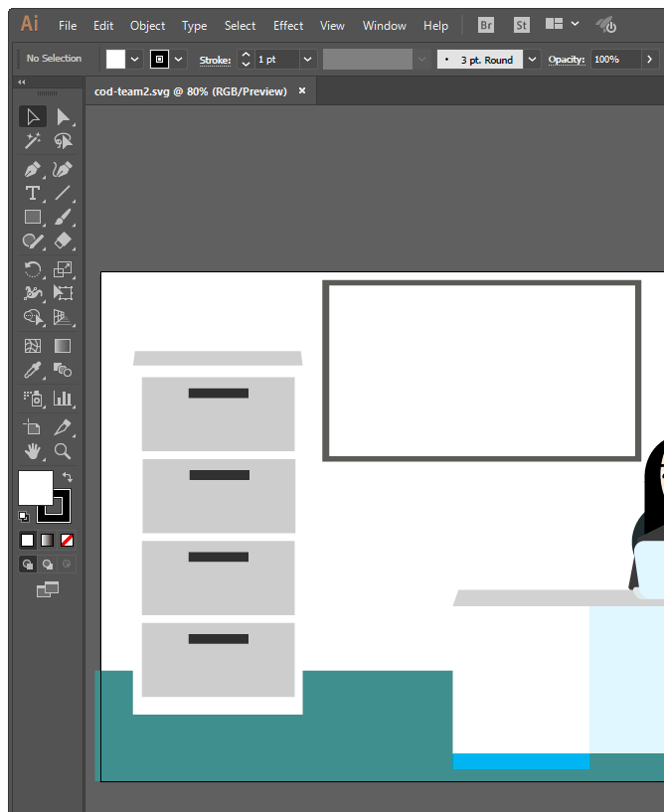Click the Opacity label link
This screenshot has width=664, height=812.
point(567,60)
